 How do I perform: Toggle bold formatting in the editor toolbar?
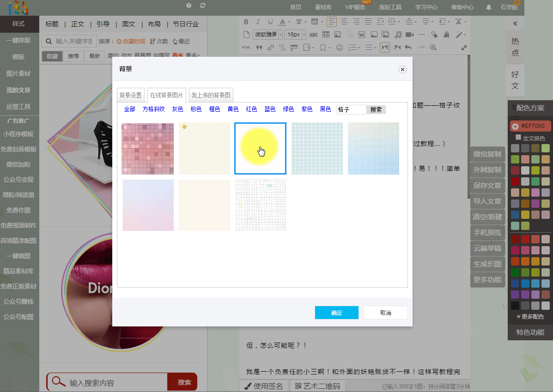pyautogui.click(x=246, y=22)
